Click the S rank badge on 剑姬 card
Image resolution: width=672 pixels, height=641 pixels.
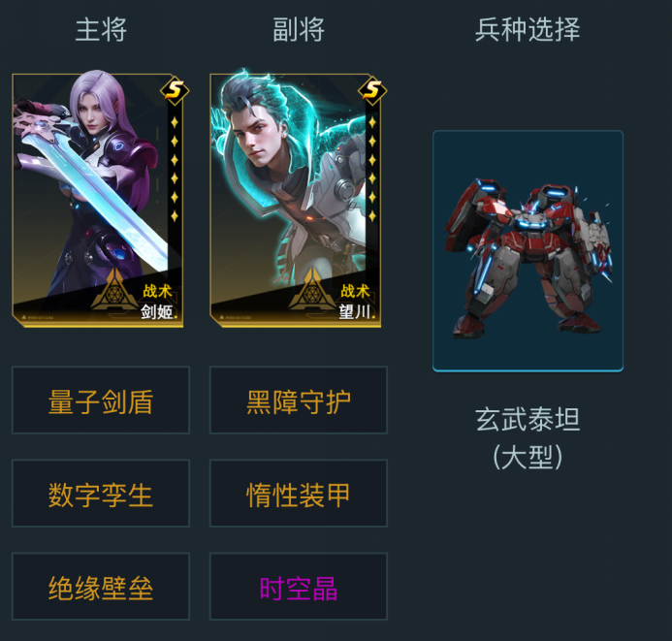tap(175, 90)
